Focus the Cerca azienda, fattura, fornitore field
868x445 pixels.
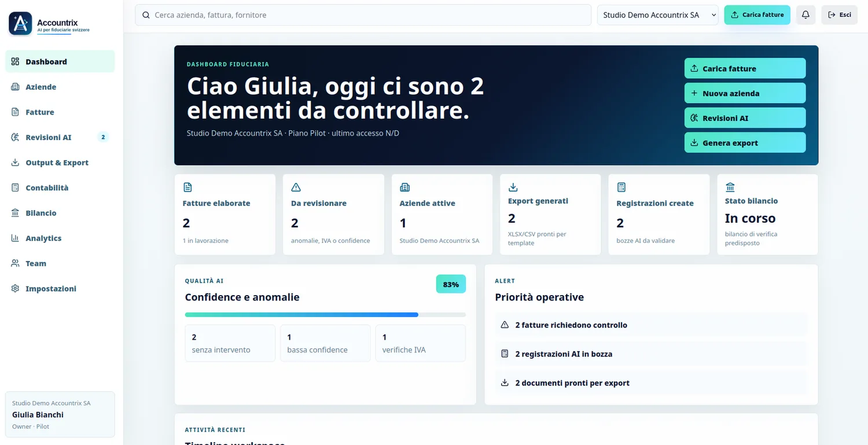point(363,15)
